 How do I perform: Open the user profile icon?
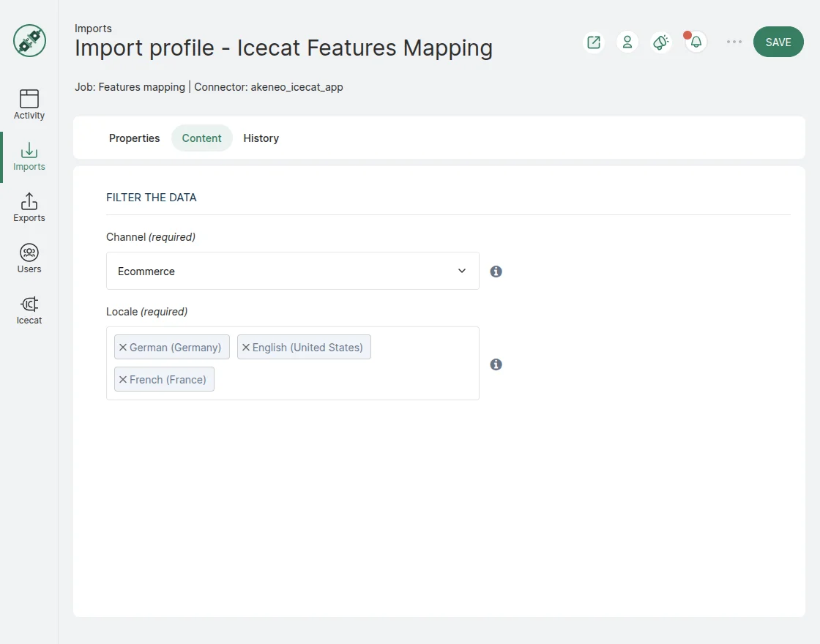pos(627,42)
